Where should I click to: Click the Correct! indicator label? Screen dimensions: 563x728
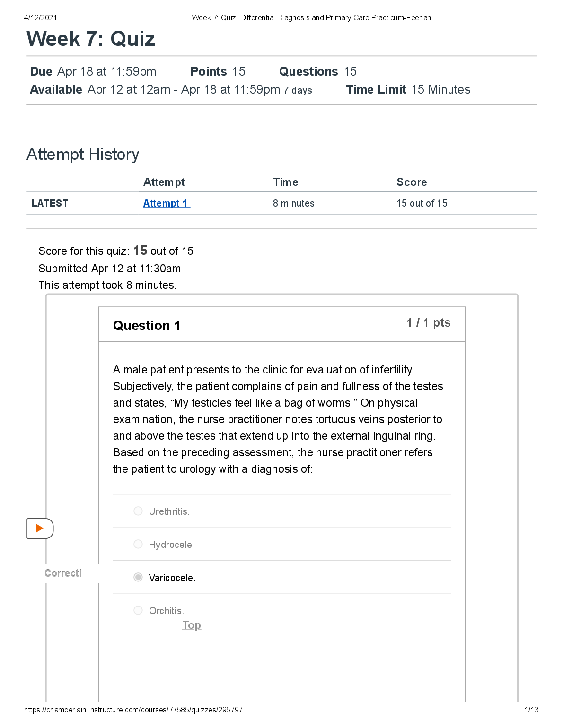point(63,573)
